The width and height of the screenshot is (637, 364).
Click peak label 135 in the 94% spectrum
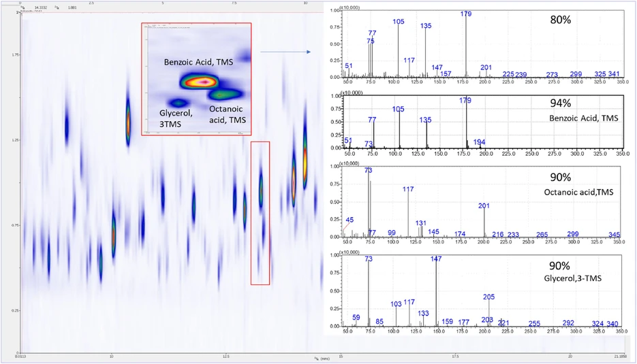[425, 120]
